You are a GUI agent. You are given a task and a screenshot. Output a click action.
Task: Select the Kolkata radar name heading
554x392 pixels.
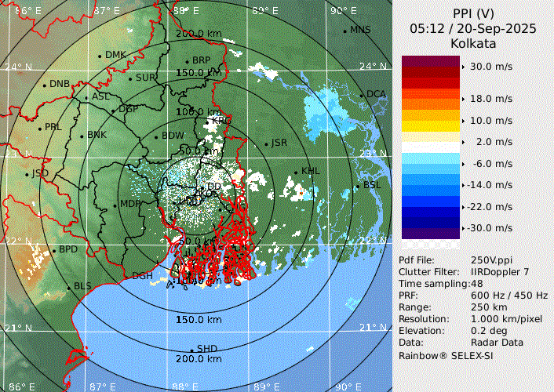(x=472, y=44)
